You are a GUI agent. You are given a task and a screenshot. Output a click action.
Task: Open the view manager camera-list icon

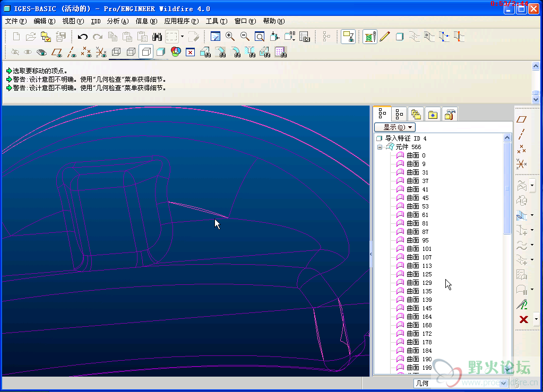304,37
